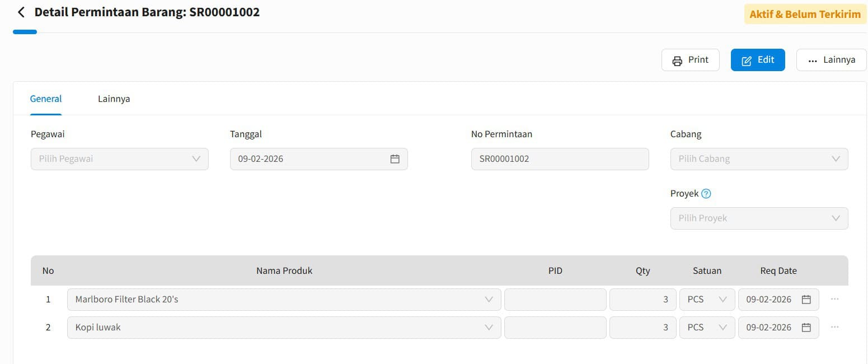Click the Print button
The width and height of the screenshot is (868, 364).
pos(690,59)
